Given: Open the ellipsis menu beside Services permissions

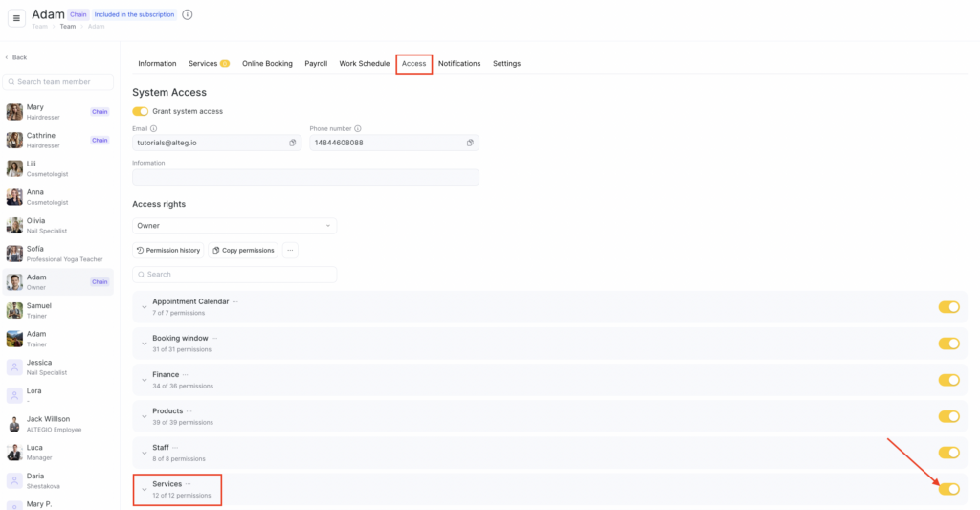Looking at the screenshot, I should point(189,484).
